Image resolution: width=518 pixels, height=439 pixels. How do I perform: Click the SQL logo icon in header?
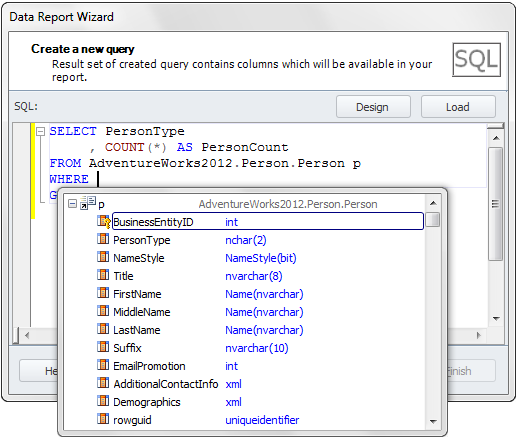pyautogui.click(x=476, y=60)
